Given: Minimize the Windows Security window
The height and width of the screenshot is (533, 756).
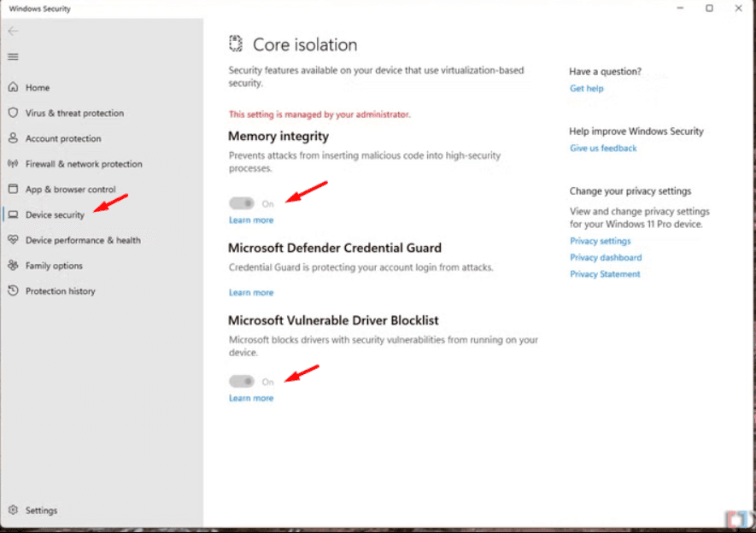Looking at the screenshot, I should coord(680,9).
